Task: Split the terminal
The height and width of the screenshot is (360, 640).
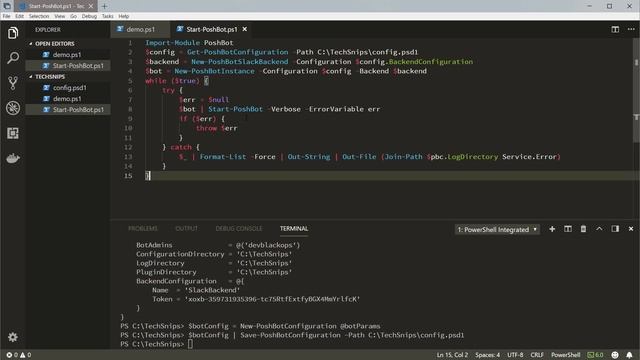Action: 568,229
